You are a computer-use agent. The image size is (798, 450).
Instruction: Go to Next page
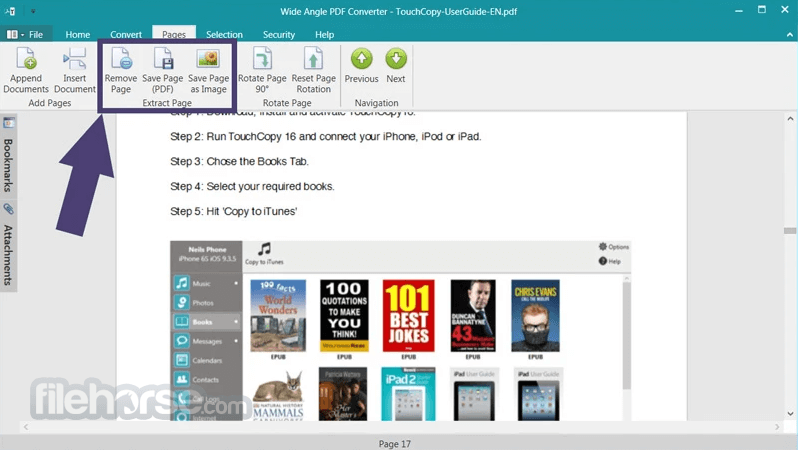[395, 66]
